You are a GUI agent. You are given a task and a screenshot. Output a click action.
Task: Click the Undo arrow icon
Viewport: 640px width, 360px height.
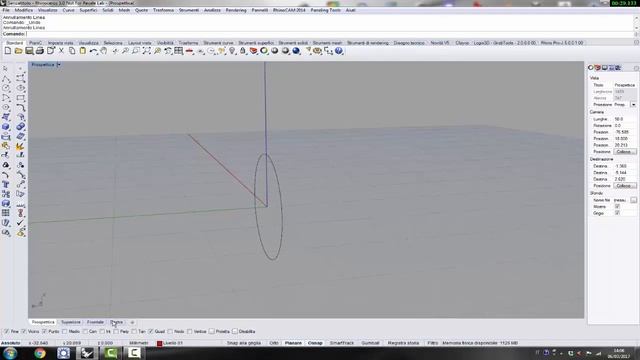point(93,51)
